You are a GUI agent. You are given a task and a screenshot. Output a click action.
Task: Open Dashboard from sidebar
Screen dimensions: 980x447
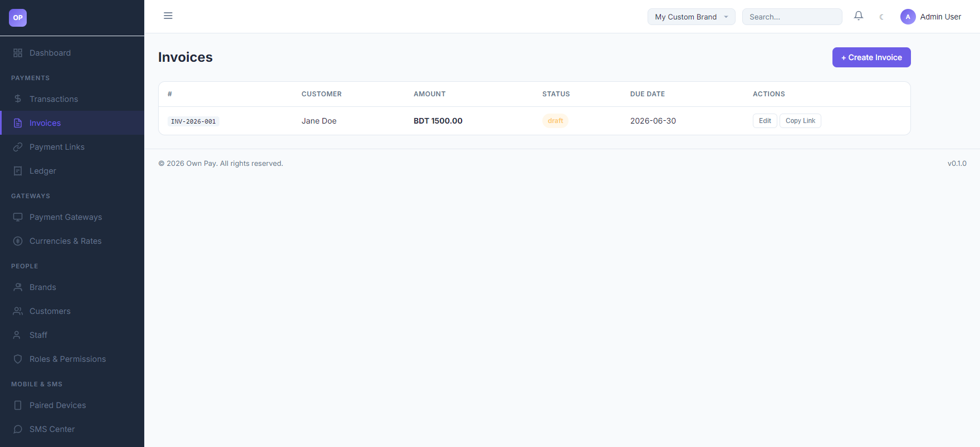72,53
